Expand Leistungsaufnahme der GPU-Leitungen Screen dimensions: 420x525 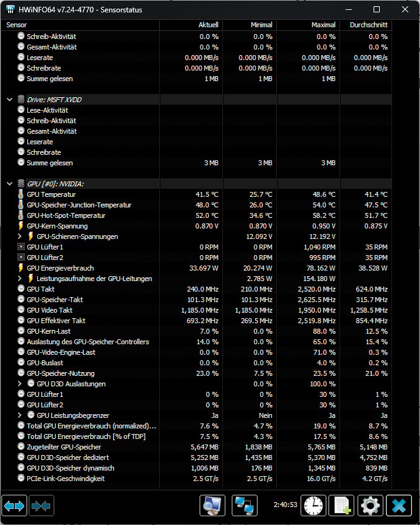tap(21, 279)
